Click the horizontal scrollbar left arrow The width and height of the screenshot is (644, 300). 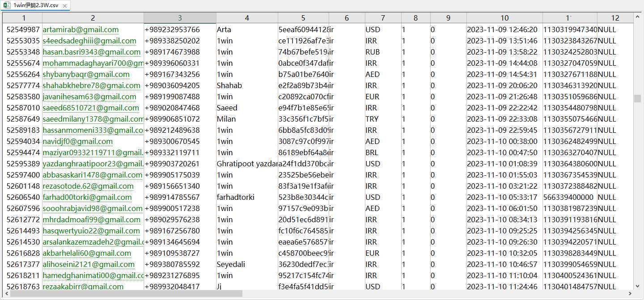point(6,294)
